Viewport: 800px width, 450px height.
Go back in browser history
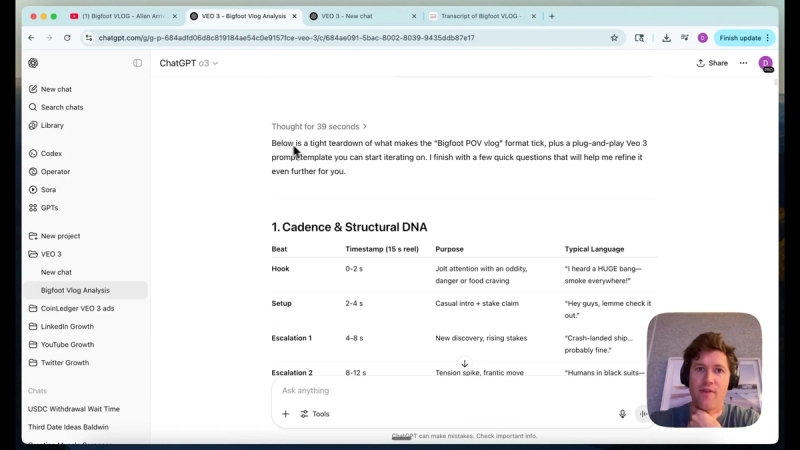(31, 38)
